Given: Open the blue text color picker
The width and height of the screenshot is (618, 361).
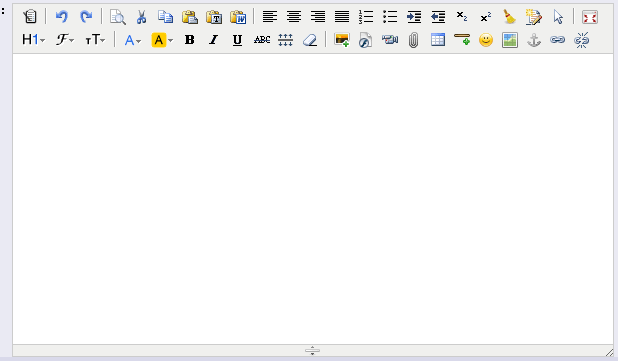Looking at the screenshot, I should pyautogui.click(x=132, y=40).
